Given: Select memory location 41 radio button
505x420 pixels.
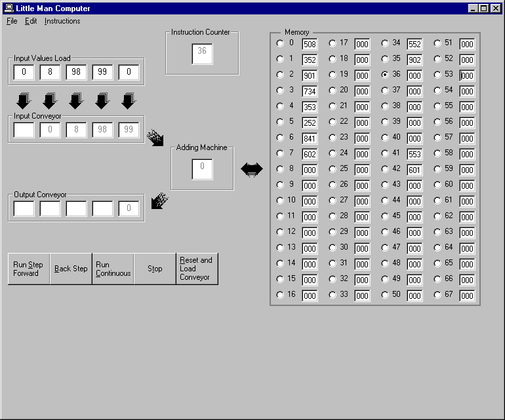Looking at the screenshot, I should point(385,153).
